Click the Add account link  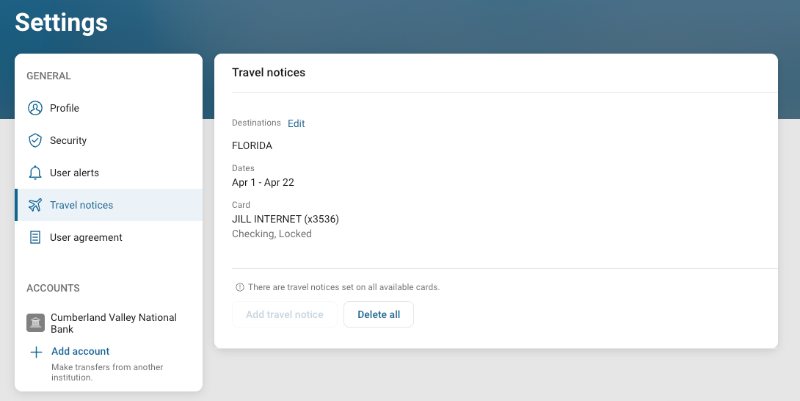[x=80, y=351]
